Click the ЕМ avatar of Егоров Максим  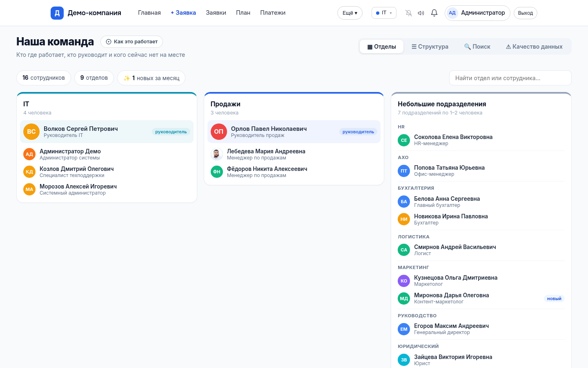404,329
